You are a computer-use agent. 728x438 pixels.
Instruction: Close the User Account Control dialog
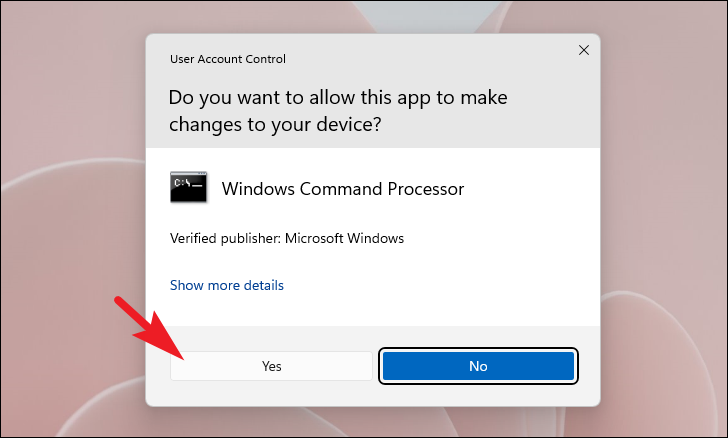coord(583,49)
